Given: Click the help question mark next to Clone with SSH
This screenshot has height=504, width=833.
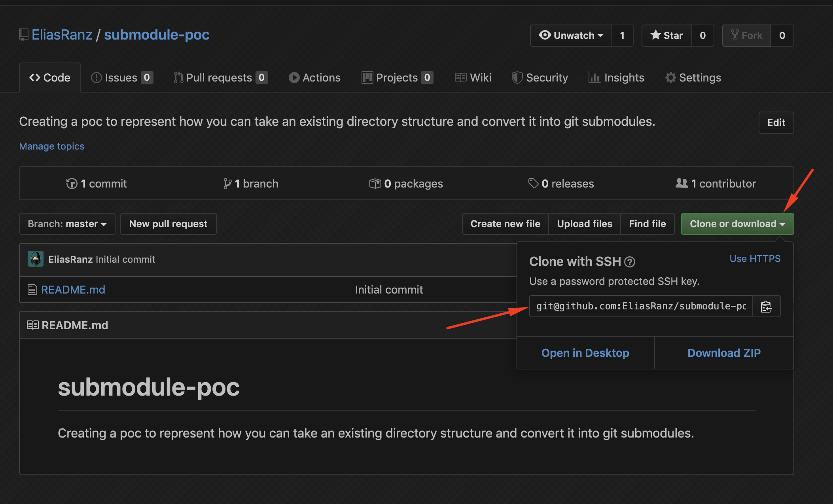Looking at the screenshot, I should pos(630,262).
